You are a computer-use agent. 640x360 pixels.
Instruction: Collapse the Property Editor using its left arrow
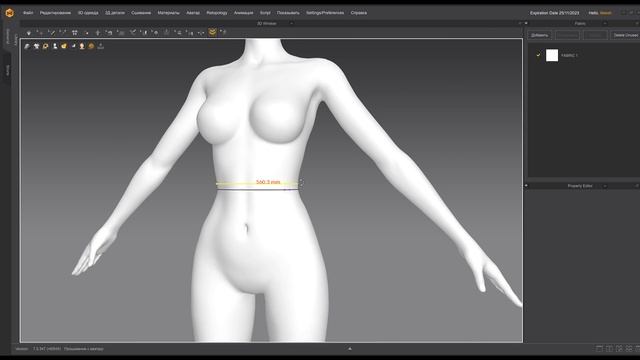coord(526,186)
